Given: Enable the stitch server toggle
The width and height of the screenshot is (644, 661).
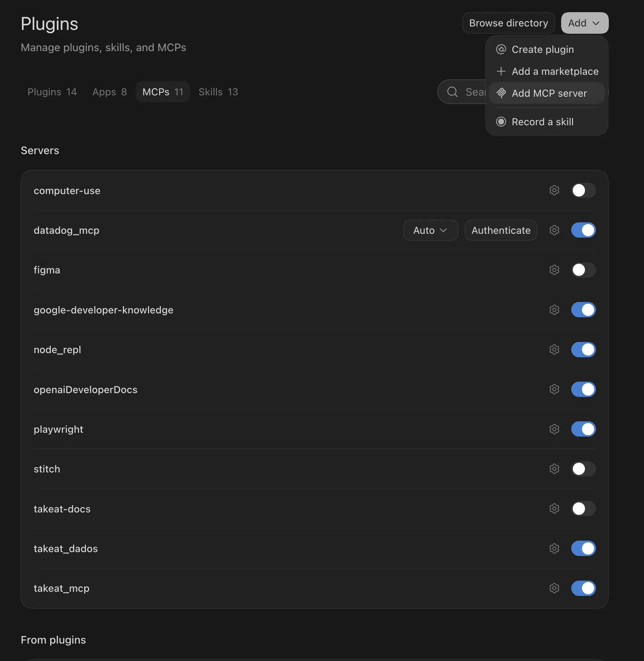Looking at the screenshot, I should click(x=583, y=469).
